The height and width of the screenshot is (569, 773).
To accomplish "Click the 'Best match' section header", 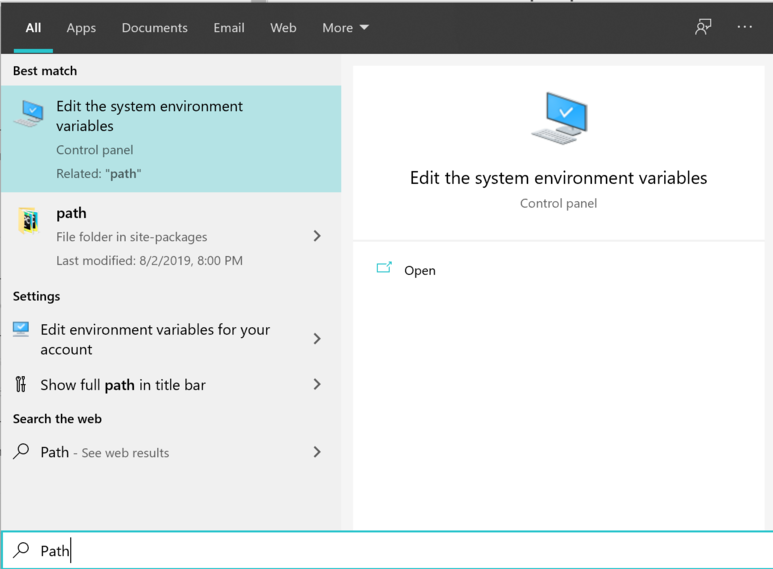I will click(45, 71).
